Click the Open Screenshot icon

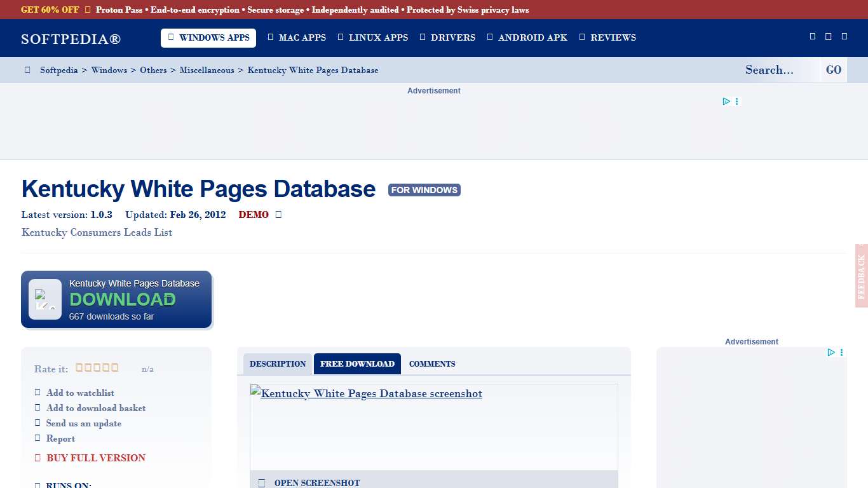261,482
